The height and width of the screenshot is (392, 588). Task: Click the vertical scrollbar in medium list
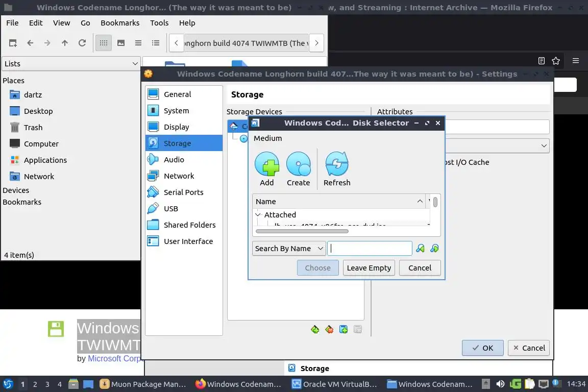tap(435, 202)
